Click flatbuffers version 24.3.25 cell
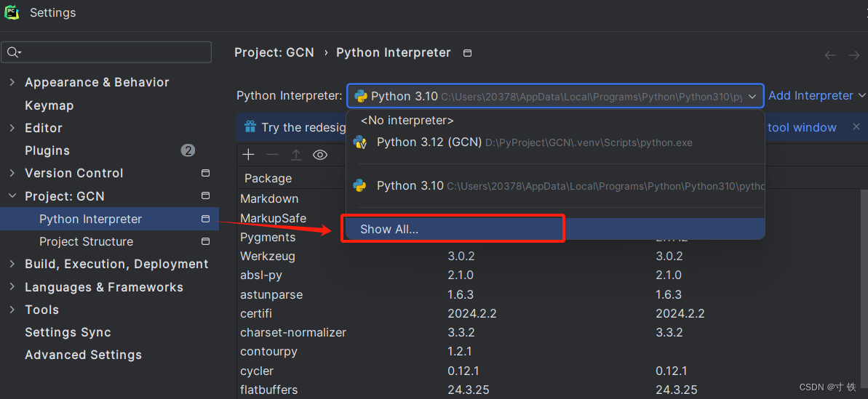Viewport: 868px width, 399px height. [469, 390]
